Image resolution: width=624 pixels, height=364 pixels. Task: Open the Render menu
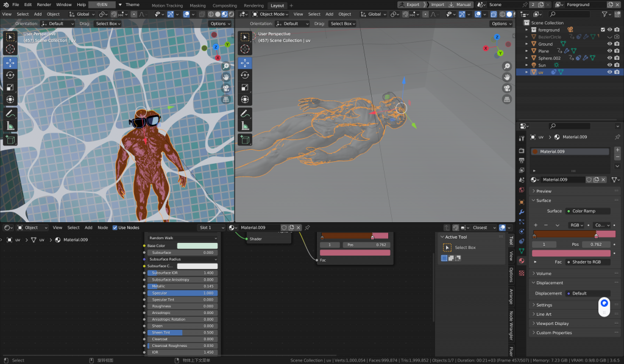[x=44, y=4]
